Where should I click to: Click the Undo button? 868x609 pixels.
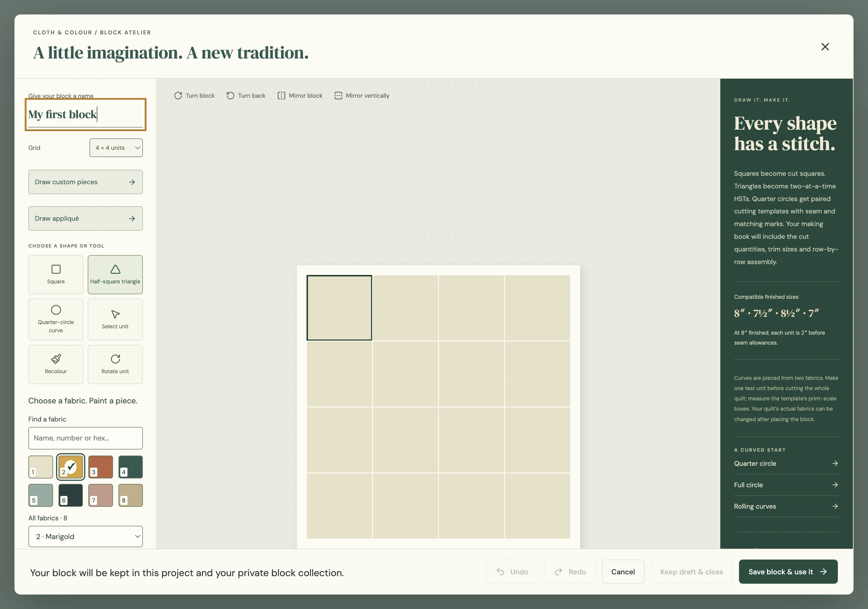pyautogui.click(x=511, y=572)
